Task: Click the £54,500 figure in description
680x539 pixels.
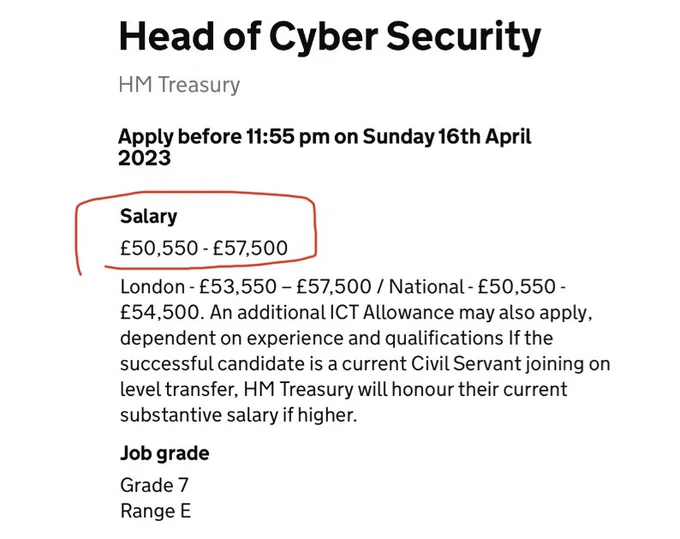Action: click(160, 312)
